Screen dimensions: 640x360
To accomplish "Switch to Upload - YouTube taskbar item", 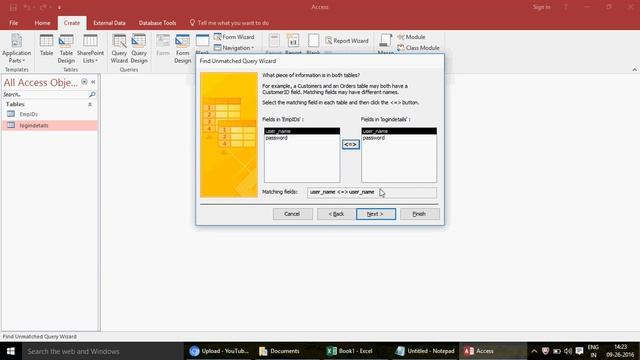I will point(219,351).
